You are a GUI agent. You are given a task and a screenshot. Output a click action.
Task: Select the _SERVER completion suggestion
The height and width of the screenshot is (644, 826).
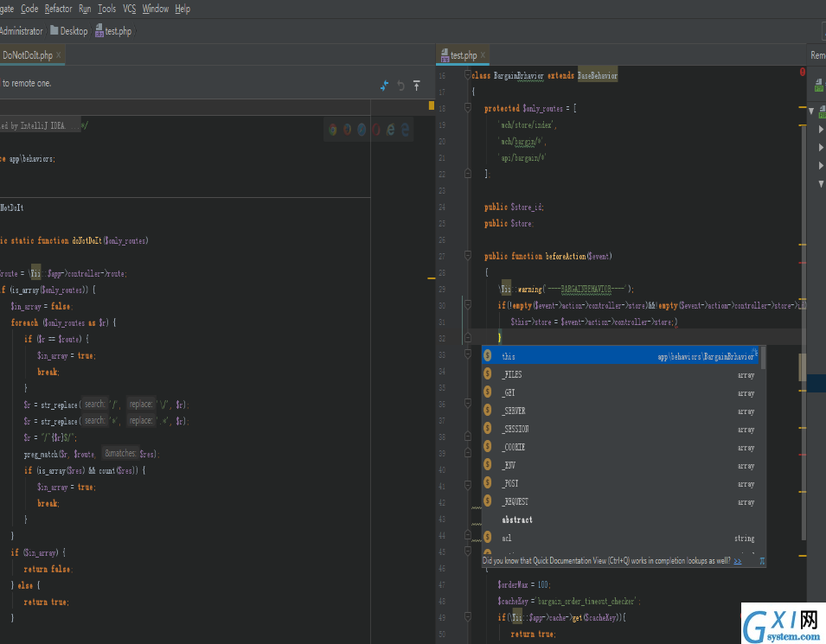622,411
